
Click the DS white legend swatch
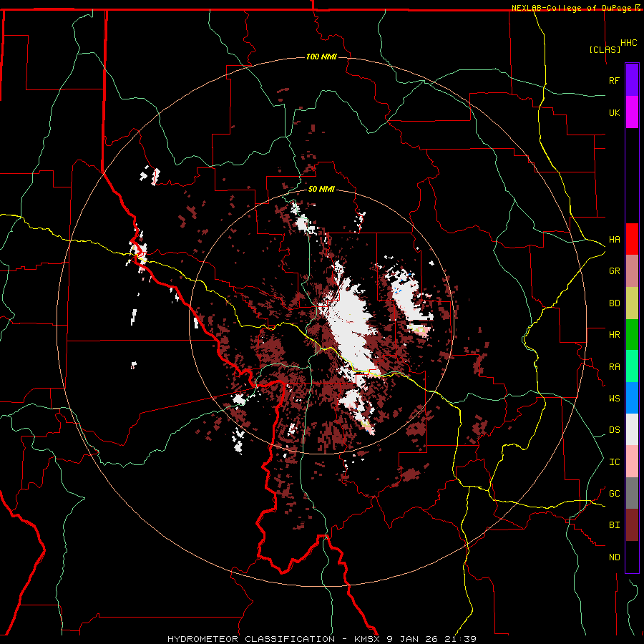coord(632,429)
